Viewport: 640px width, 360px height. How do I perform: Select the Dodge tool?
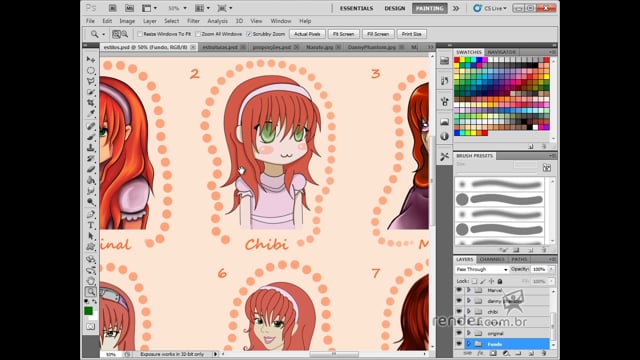[x=91, y=201]
